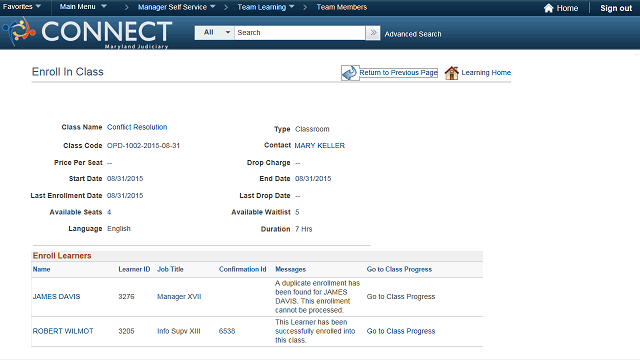This screenshot has height=360, width=640.
Task: Click the Type value Classroom
Action: pos(312,129)
